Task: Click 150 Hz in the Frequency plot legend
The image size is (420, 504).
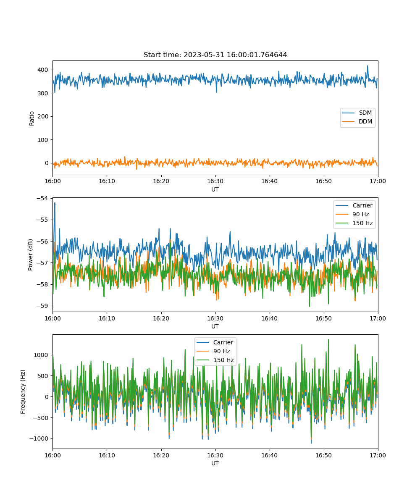Action: tap(215, 360)
